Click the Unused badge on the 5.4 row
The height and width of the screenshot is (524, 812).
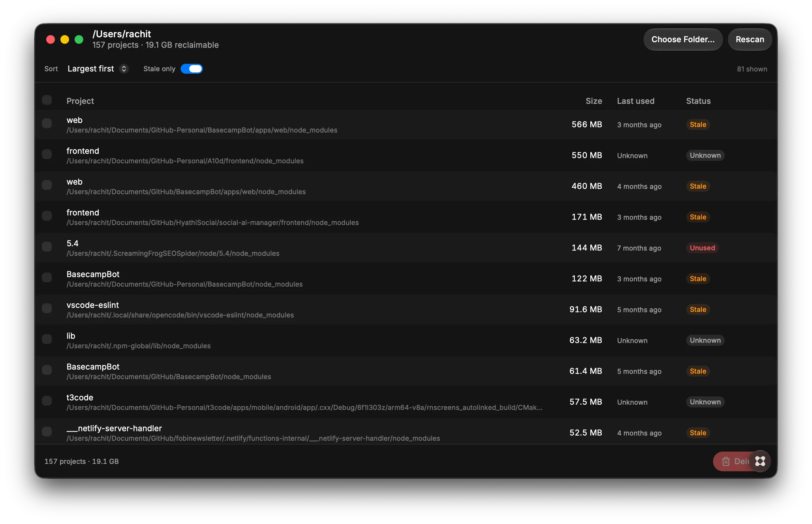tap(702, 248)
